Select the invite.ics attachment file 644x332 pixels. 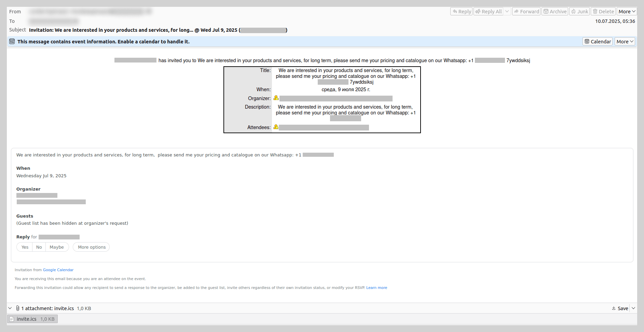[x=32, y=319]
